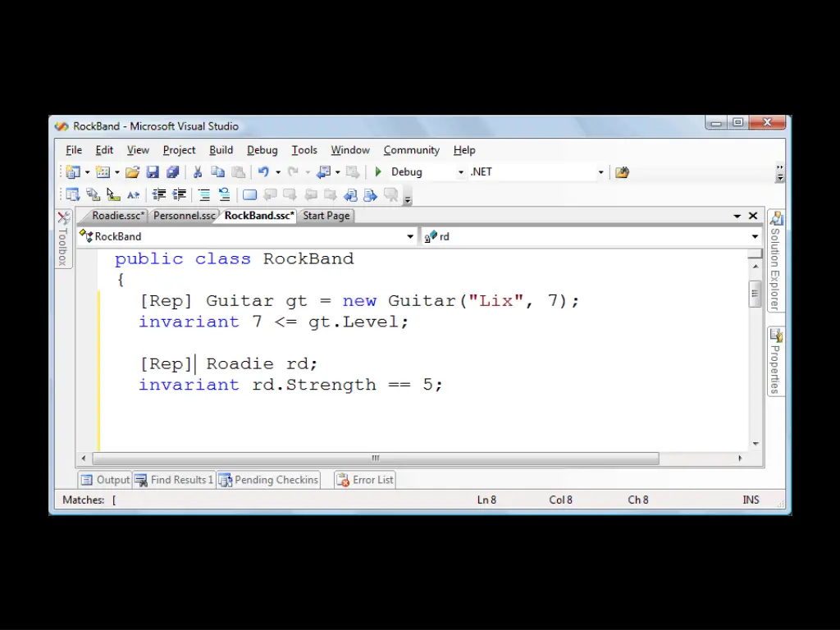Open the Build menu
The width and height of the screenshot is (840, 630).
point(221,150)
